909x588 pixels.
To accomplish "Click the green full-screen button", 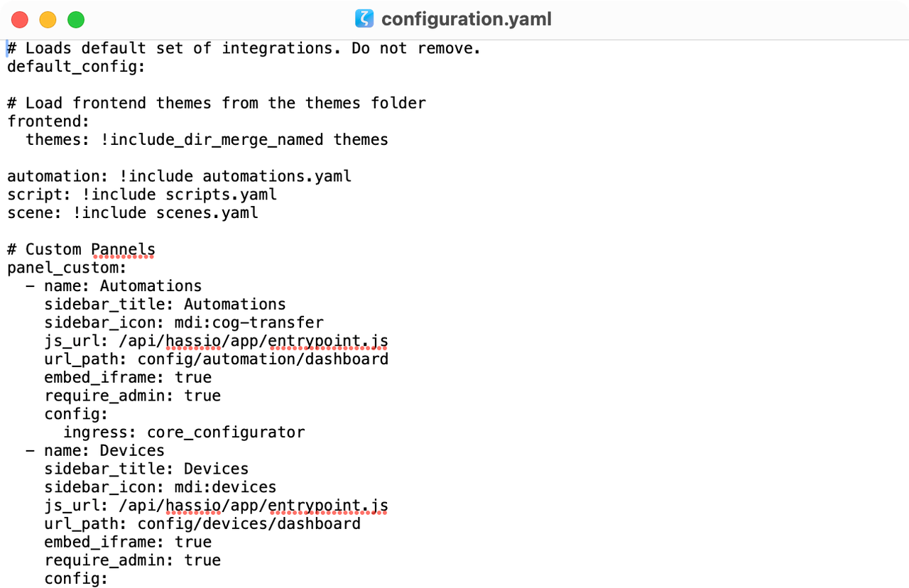I will pyautogui.click(x=75, y=21).
